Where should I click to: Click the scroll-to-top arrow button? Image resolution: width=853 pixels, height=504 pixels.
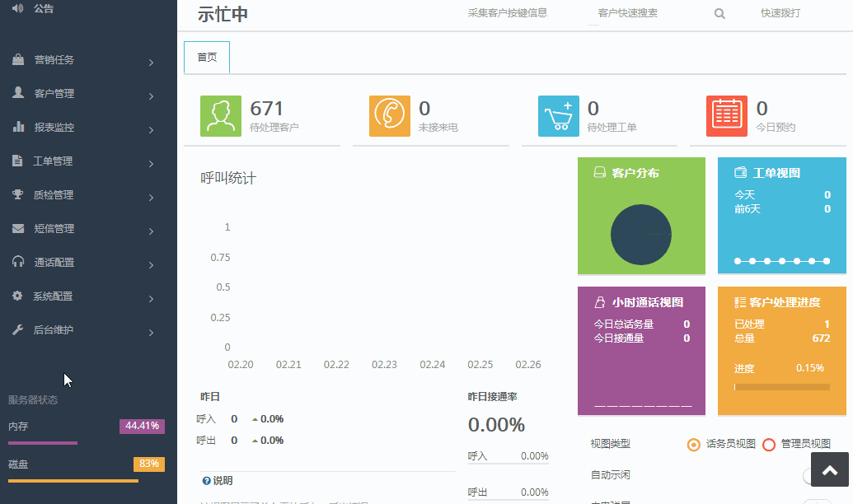tap(830, 469)
